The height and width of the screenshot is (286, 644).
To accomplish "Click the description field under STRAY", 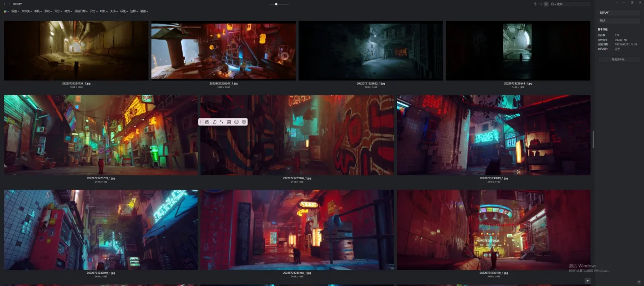I will coord(619,21).
